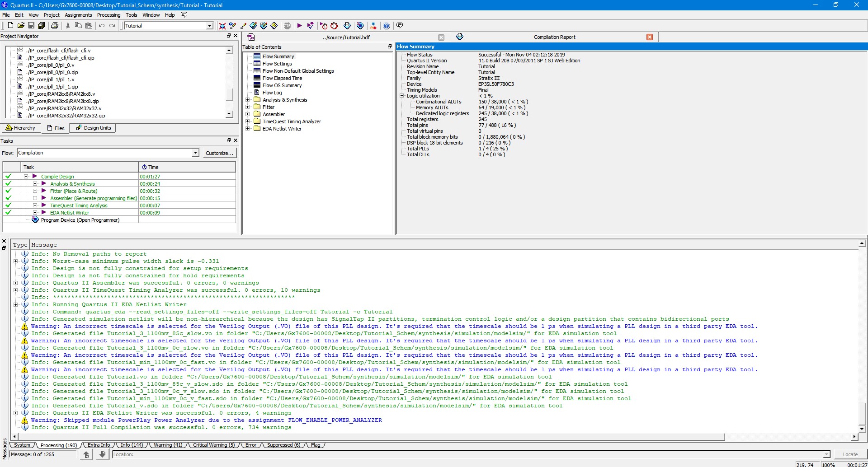Click the Locate button at the bottom right
This screenshot has height=467, width=868.
pyautogui.click(x=849, y=454)
